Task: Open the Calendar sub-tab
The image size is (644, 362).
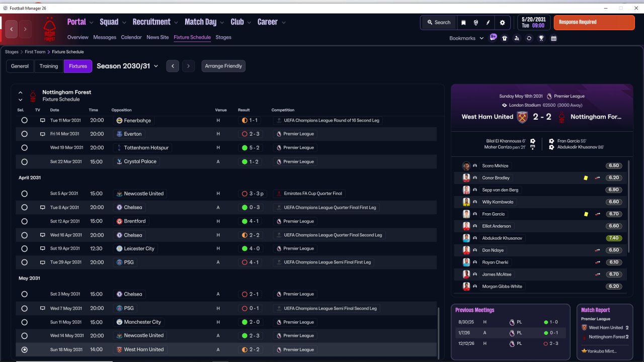Action: pyautogui.click(x=131, y=37)
